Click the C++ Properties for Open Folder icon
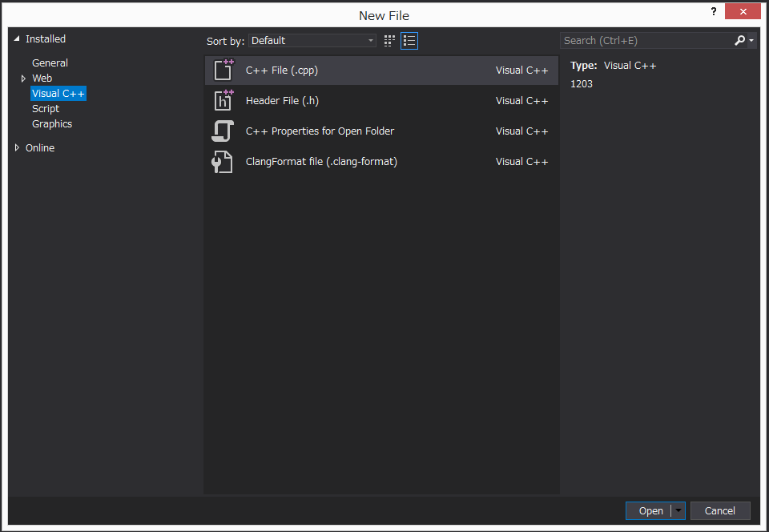 coord(223,131)
